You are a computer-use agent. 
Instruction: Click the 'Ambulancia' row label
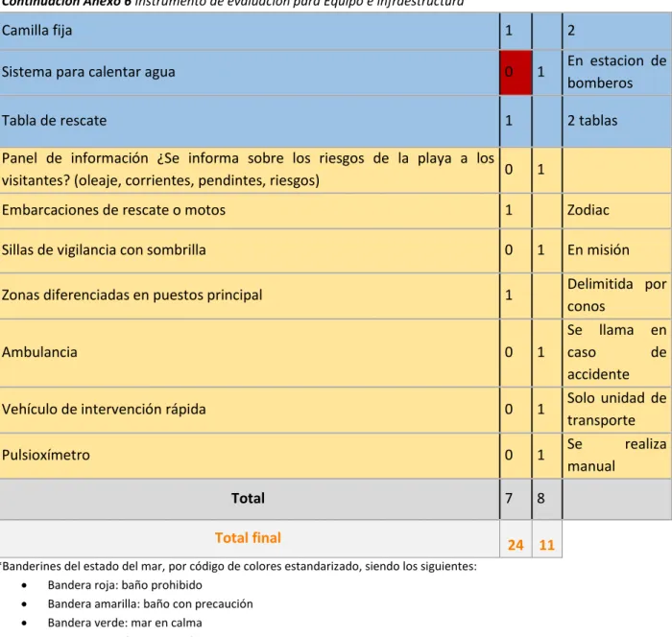[x=39, y=352]
